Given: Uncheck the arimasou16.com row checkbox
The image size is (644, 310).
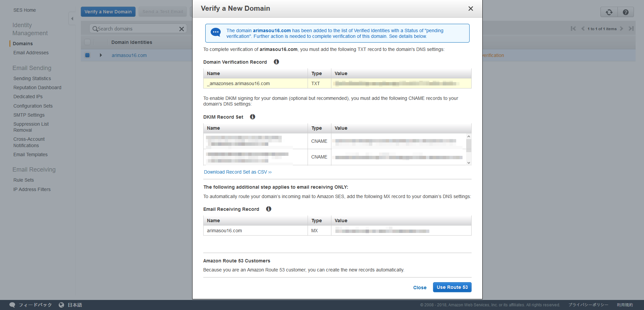Looking at the screenshot, I should click(x=88, y=55).
